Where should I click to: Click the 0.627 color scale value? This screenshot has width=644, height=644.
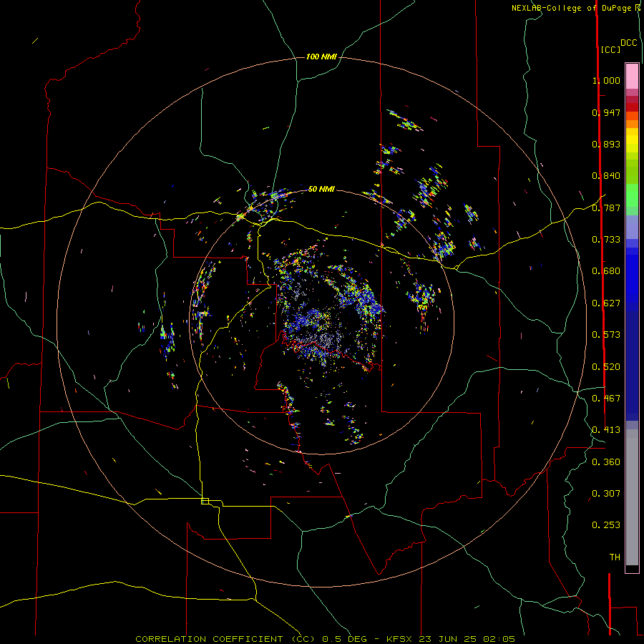tap(606, 303)
